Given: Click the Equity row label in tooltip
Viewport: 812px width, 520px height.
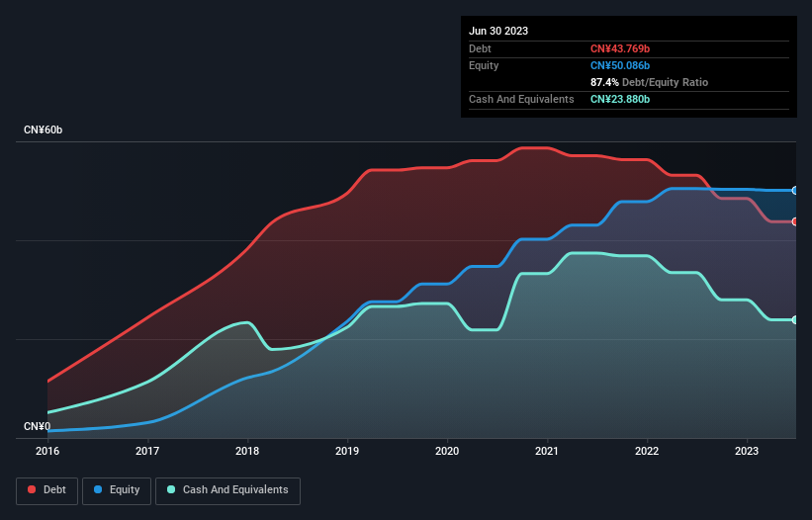Looking at the screenshot, I should click(x=484, y=65).
